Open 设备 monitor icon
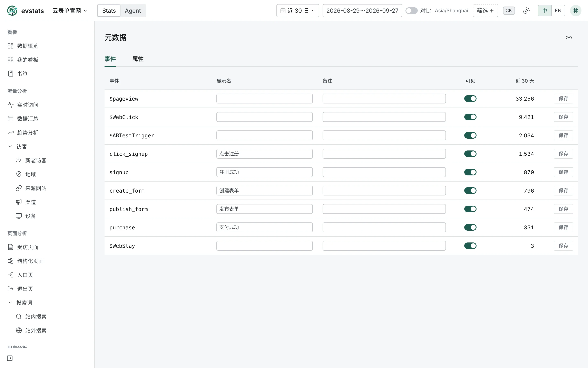 point(19,216)
